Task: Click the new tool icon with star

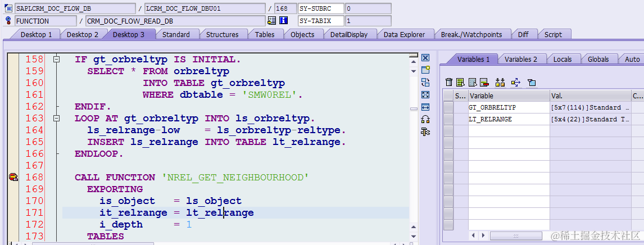Action: (x=425, y=70)
